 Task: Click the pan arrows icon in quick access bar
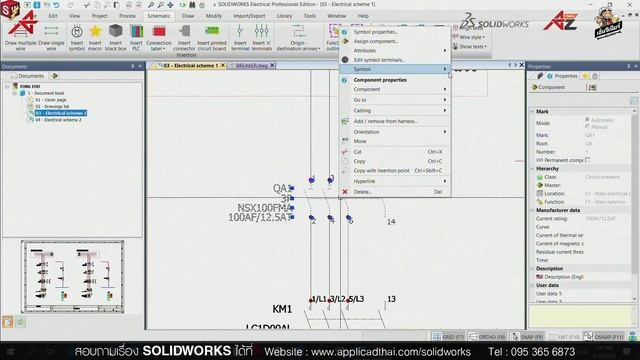[170, 5]
